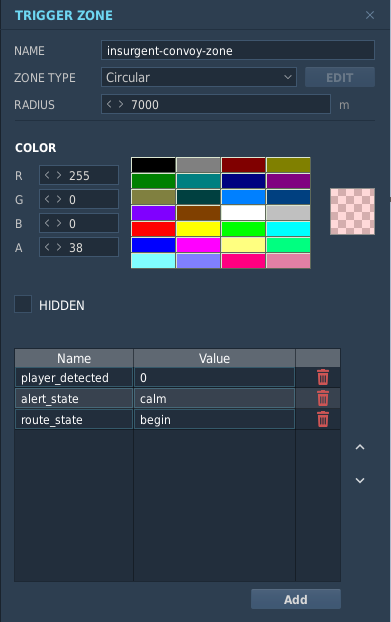Pick the cyan color swatch

tap(288, 229)
